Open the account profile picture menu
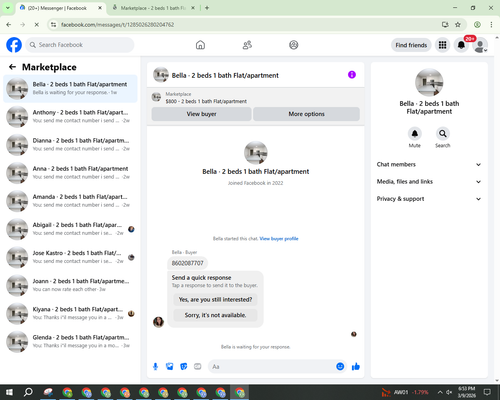This screenshot has width=500, height=400. (480, 45)
